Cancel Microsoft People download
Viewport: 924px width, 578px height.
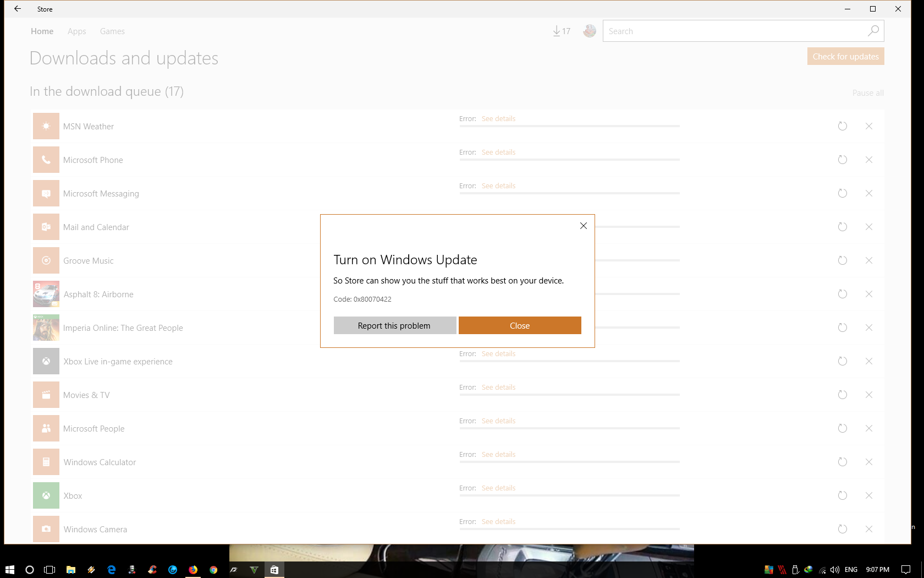point(869,428)
